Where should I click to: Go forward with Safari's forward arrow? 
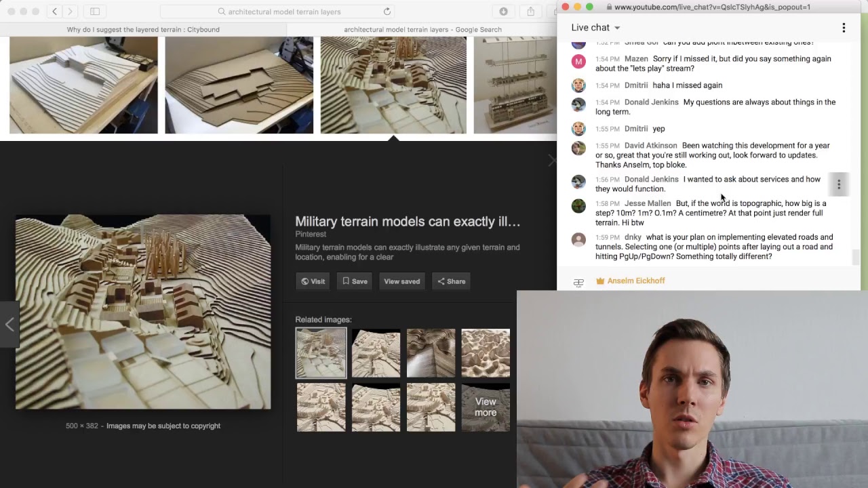click(x=70, y=12)
